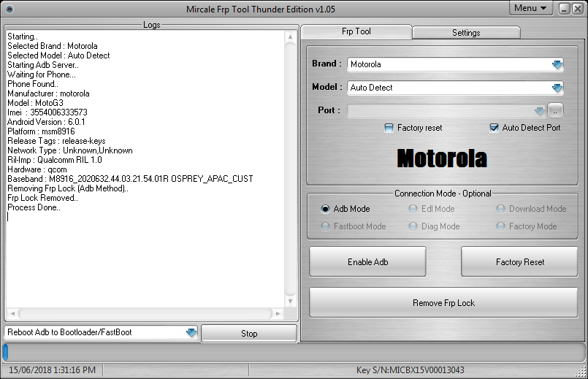Click the progress bar at the bottom

point(294,353)
